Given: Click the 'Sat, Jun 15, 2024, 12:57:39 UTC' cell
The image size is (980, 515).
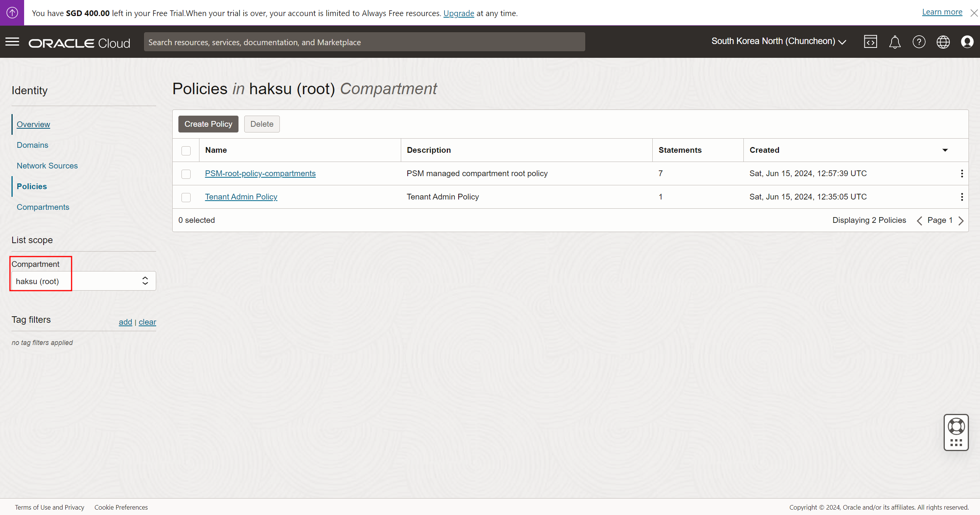Looking at the screenshot, I should click(x=808, y=173).
